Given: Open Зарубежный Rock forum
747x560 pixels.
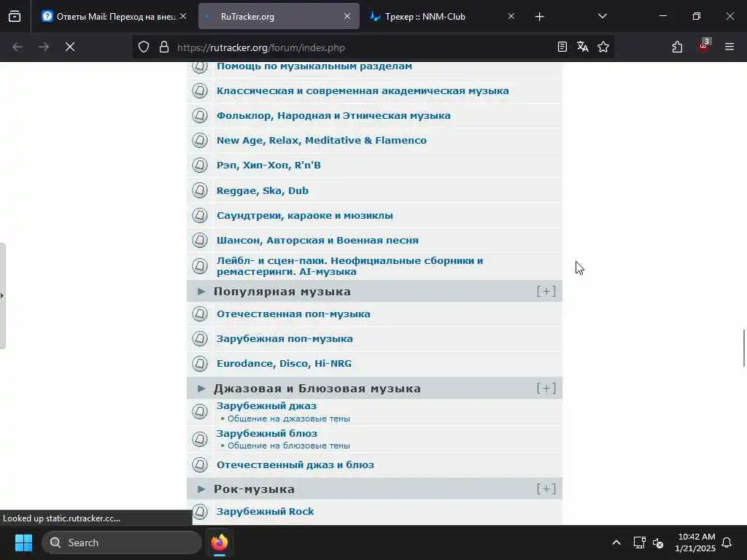Looking at the screenshot, I should [265, 511].
